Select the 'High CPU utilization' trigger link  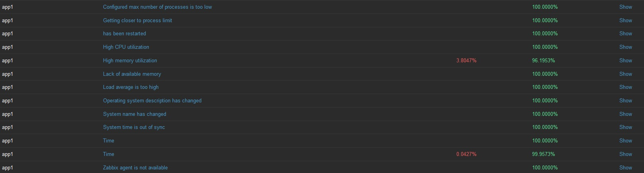(126, 47)
